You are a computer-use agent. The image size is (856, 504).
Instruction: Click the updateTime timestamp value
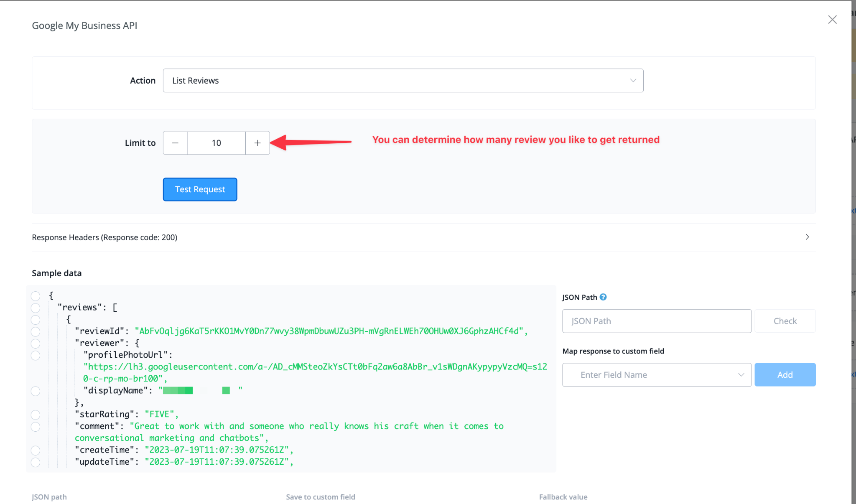217,462
